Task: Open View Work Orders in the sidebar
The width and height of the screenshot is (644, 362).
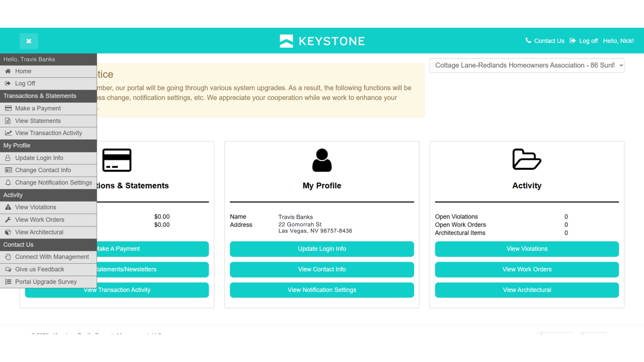Action: point(48,220)
